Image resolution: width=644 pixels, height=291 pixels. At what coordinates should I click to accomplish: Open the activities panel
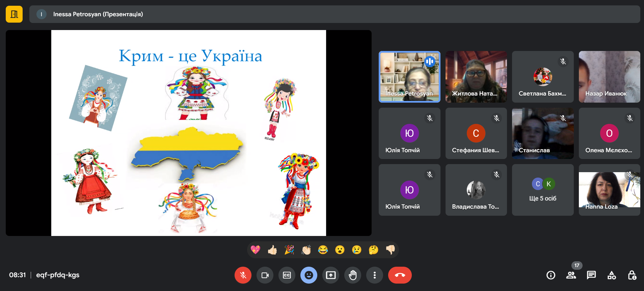pyautogui.click(x=611, y=275)
